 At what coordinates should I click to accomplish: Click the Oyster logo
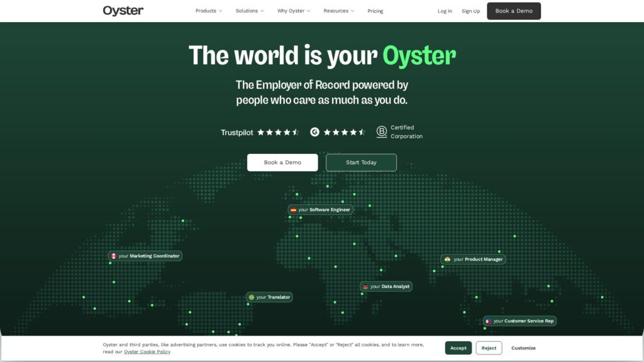(x=123, y=11)
